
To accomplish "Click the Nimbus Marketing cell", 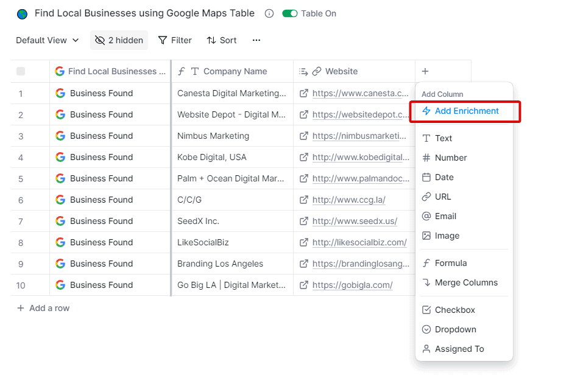I will [x=232, y=136].
